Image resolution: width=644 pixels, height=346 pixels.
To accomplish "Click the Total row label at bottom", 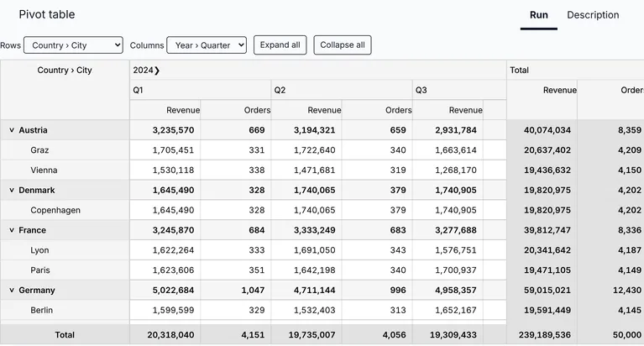I will [65, 334].
